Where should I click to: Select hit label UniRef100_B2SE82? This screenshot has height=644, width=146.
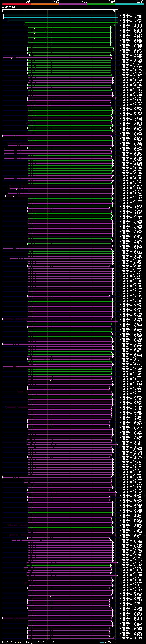click(x=131, y=30)
